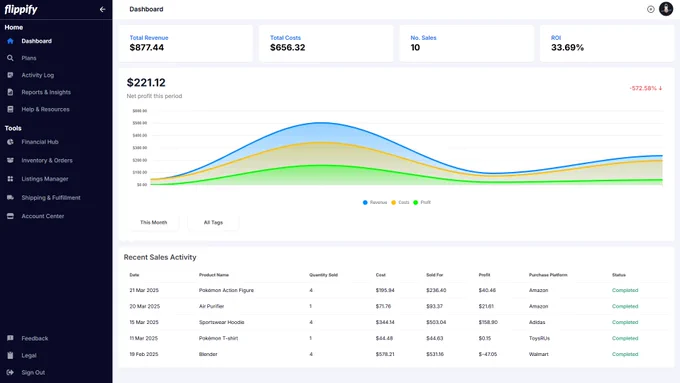Click the circular plus icon near avatar

tap(651, 9)
